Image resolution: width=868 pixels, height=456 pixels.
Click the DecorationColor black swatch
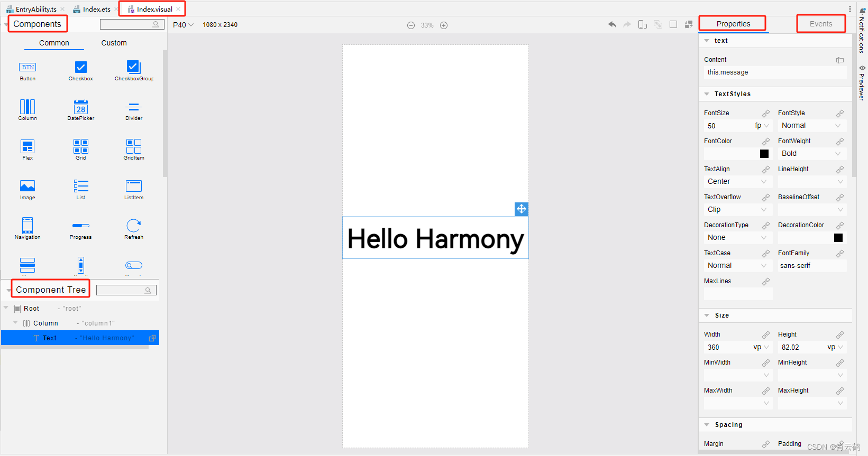click(x=838, y=238)
